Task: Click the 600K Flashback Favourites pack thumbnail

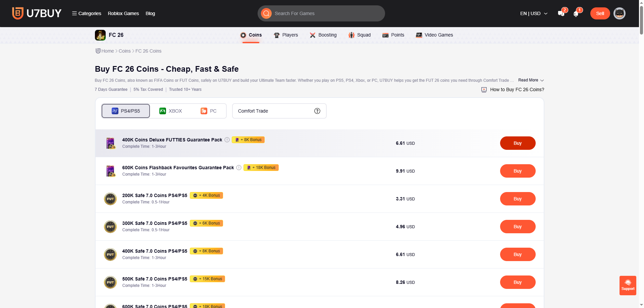Action: pyautogui.click(x=110, y=171)
